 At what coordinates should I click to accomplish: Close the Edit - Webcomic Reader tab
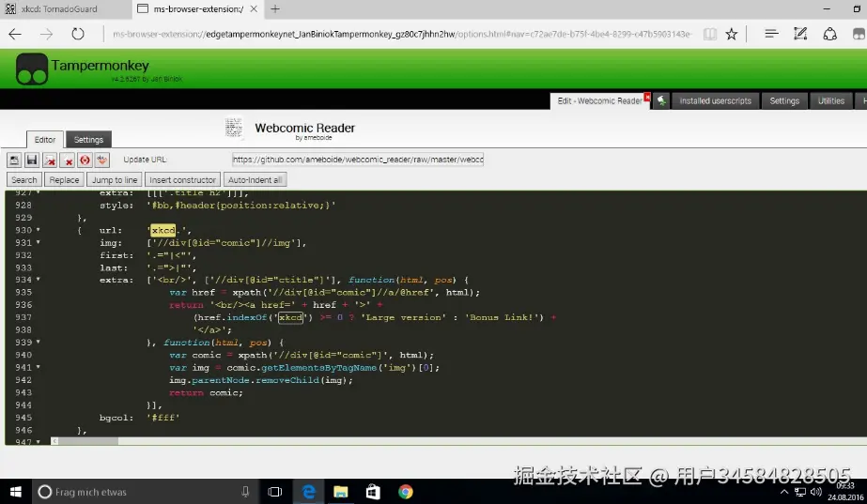pyautogui.click(x=647, y=97)
